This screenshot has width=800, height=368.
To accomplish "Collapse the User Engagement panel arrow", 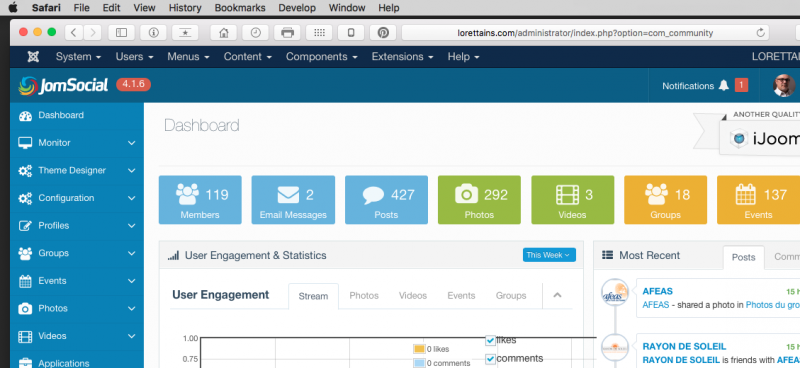I will tap(557, 295).
